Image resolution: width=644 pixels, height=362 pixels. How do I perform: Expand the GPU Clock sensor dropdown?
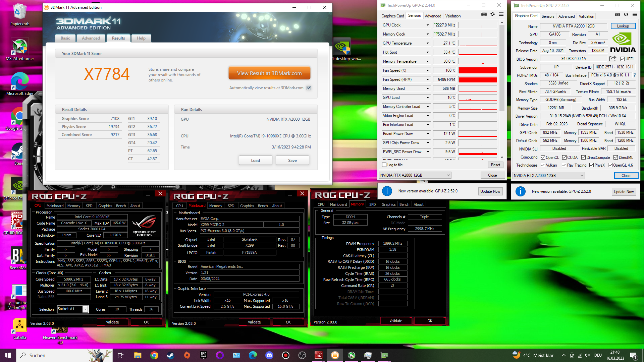428,25
